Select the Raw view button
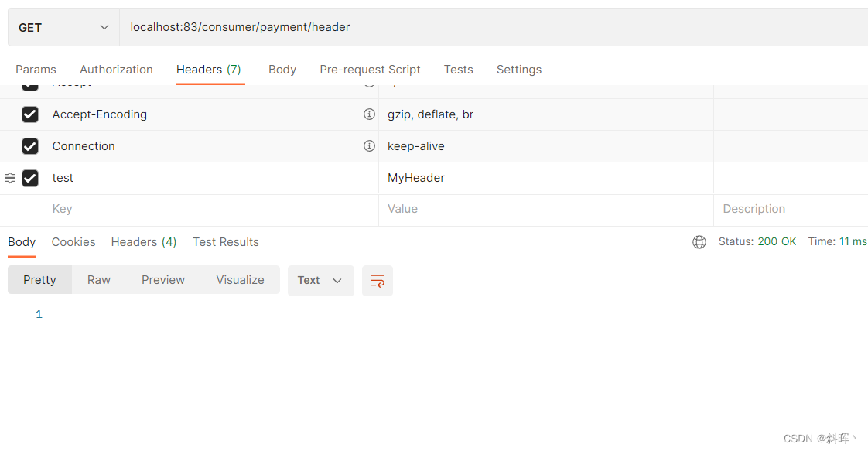This screenshot has width=868, height=451. click(x=98, y=279)
